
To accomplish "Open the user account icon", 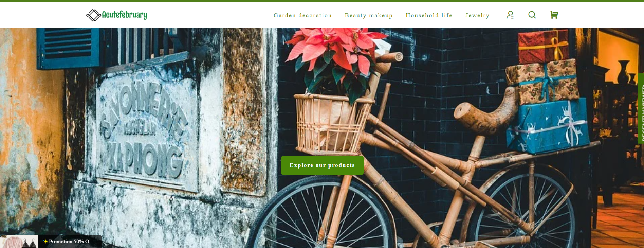I will coord(510,15).
